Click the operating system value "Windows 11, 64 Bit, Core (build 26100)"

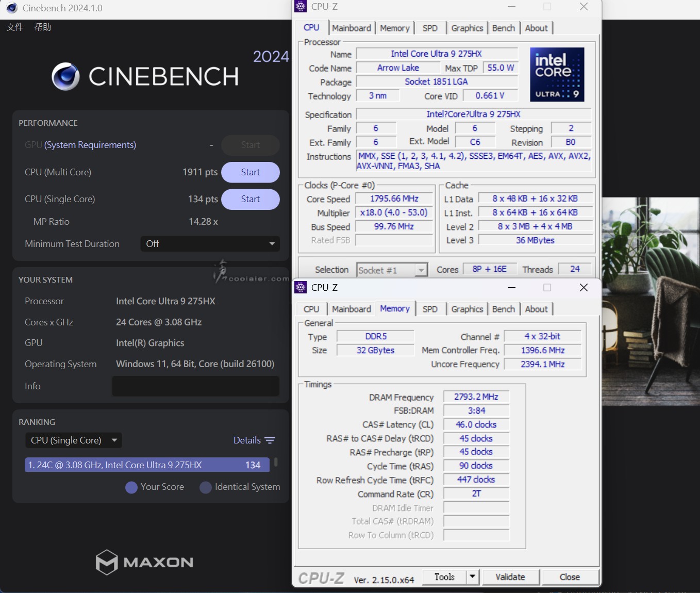(195, 364)
